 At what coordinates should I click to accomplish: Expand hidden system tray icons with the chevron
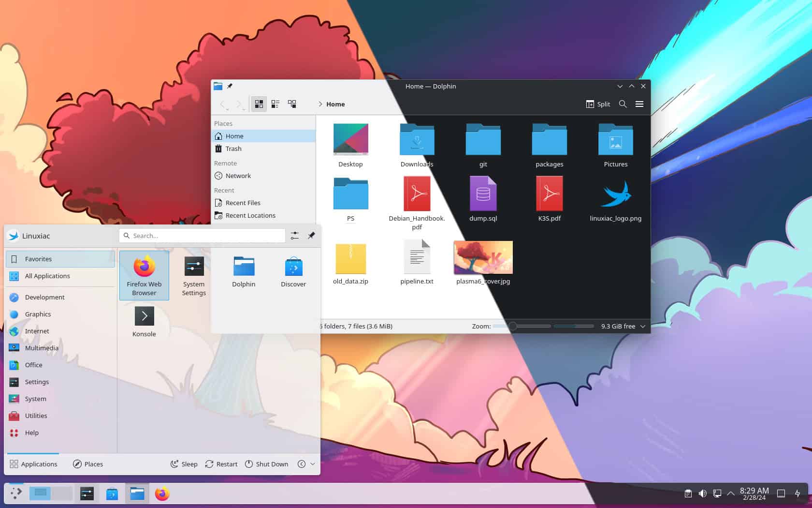tap(730, 493)
